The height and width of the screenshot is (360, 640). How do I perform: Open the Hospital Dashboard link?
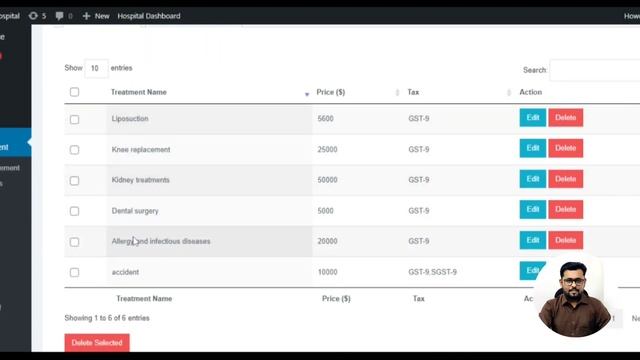[149, 16]
